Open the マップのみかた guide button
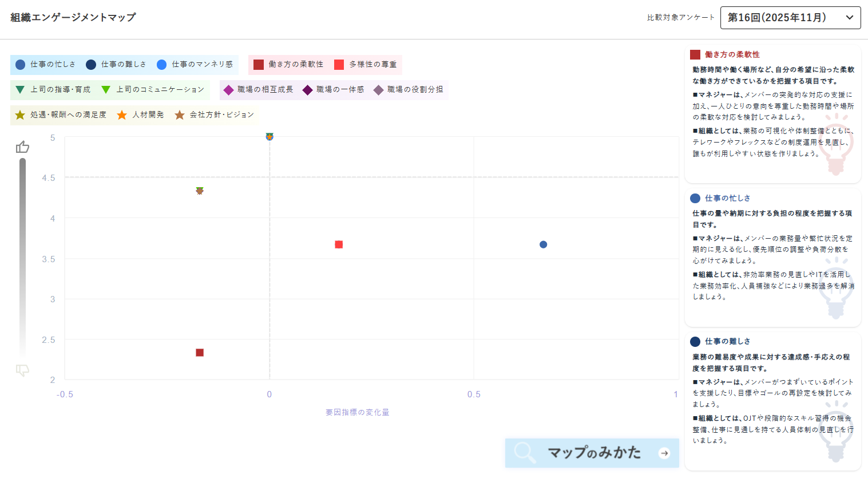This screenshot has width=868, height=478. pos(592,453)
